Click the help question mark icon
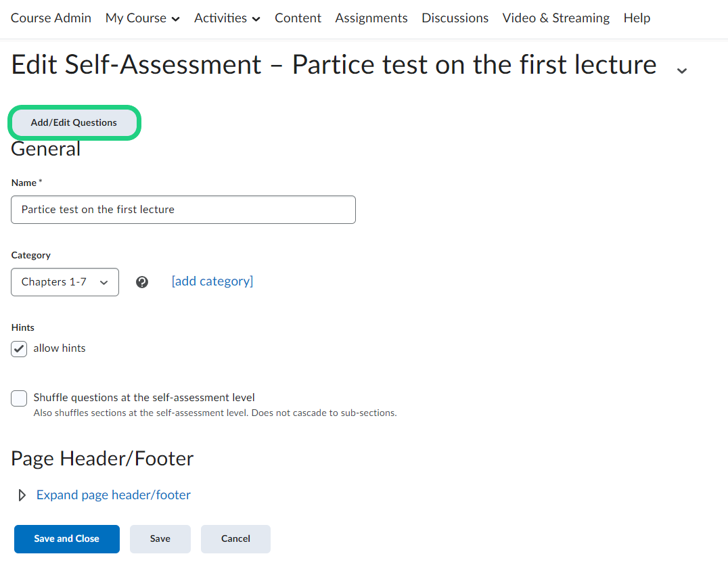 [142, 282]
